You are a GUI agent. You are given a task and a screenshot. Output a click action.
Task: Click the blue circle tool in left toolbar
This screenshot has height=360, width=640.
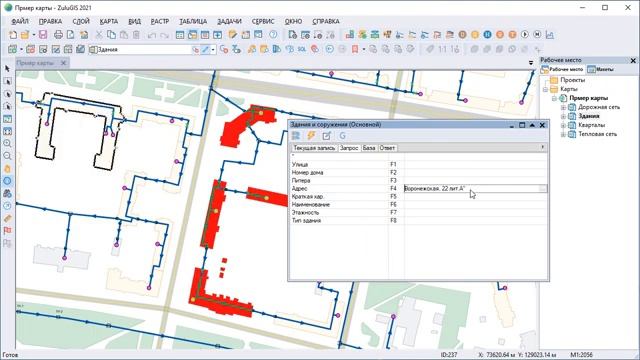click(x=7, y=181)
